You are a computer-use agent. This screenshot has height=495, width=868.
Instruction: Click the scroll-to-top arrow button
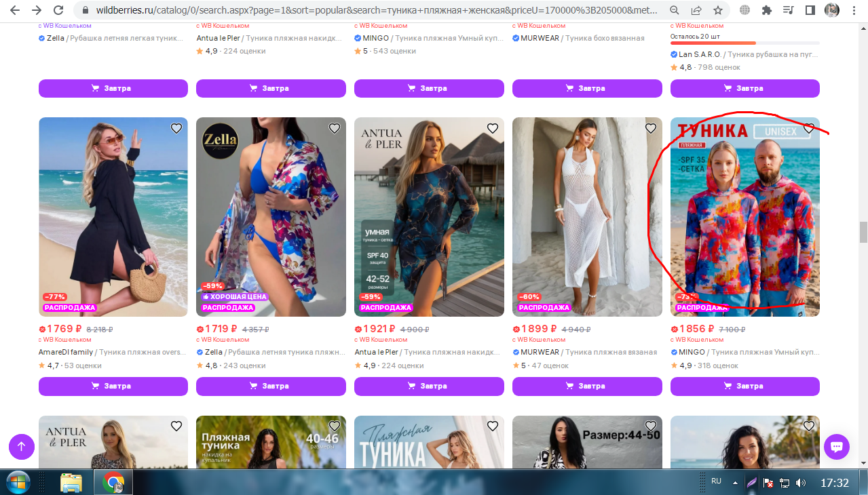point(22,447)
